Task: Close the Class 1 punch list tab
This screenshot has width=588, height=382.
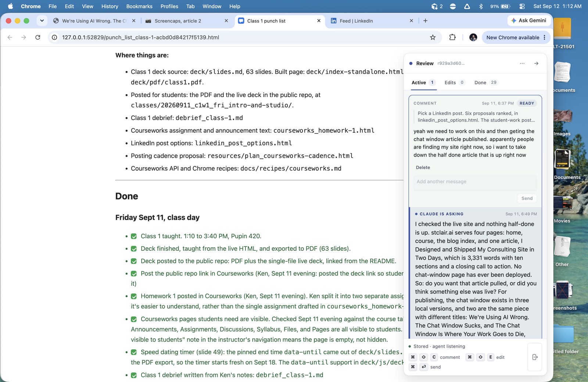Action: coord(319,21)
